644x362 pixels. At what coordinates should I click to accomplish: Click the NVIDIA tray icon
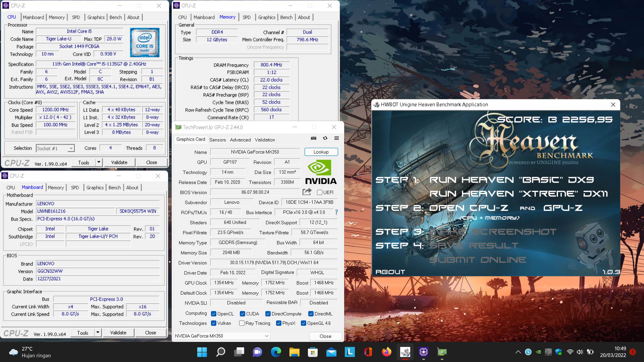pos(538,352)
